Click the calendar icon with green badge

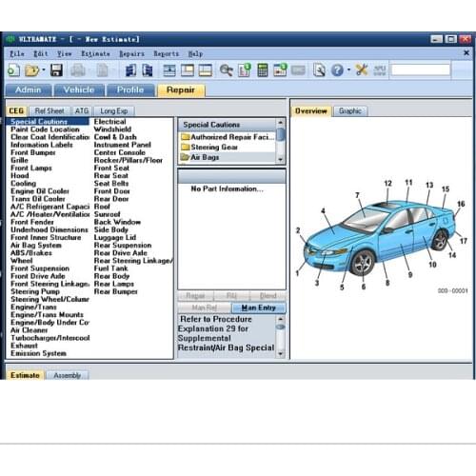pos(280,70)
